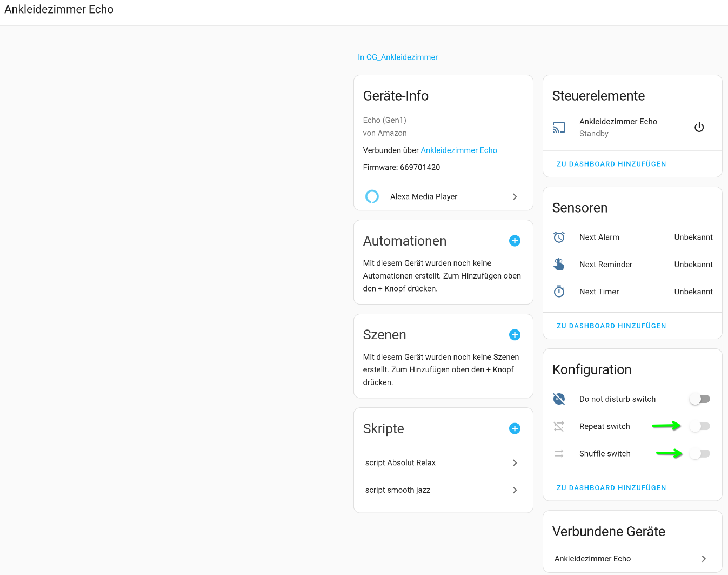Click the Next Alarm 'Unbekannt' value
The image size is (728, 575).
[x=693, y=237]
